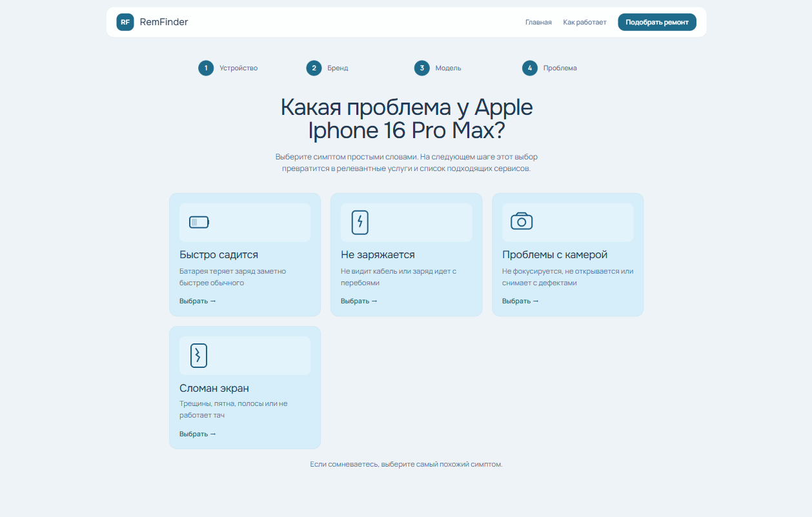
Task: Go to the Главная nav link
Action: pyautogui.click(x=538, y=22)
